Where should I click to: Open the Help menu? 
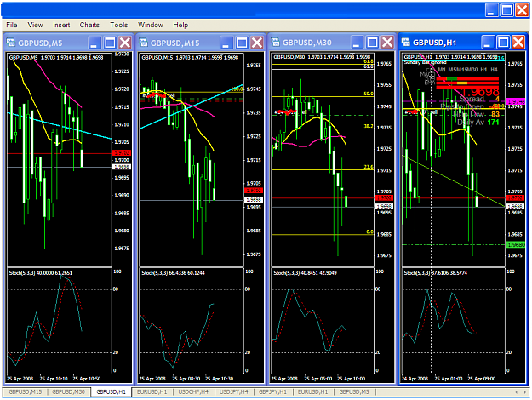coord(180,25)
